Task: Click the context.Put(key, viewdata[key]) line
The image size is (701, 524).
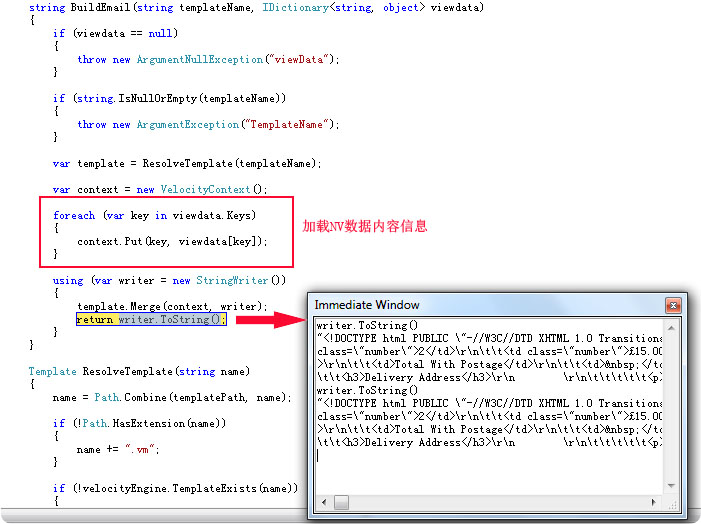Action: tap(172, 241)
